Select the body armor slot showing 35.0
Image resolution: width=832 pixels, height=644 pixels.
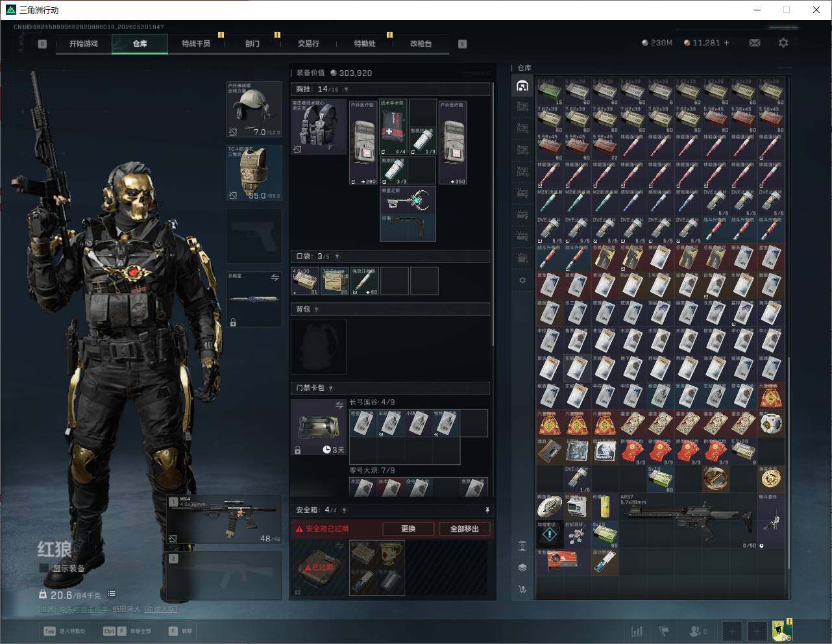click(x=254, y=173)
